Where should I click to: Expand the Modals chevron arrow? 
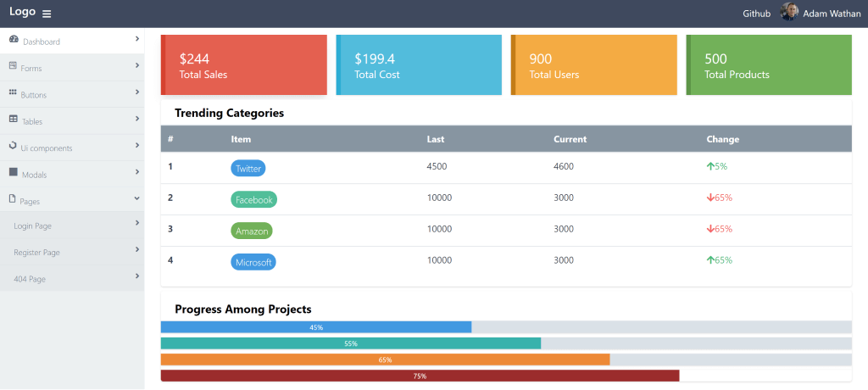point(136,172)
